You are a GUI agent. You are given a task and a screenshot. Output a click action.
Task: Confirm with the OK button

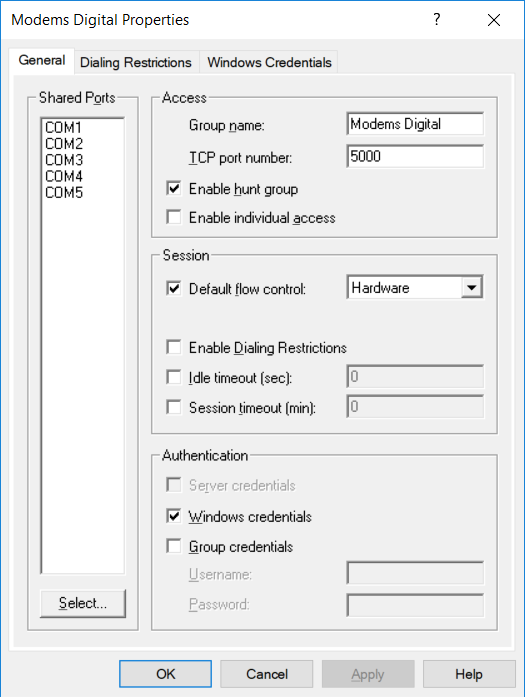click(x=165, y=674)
